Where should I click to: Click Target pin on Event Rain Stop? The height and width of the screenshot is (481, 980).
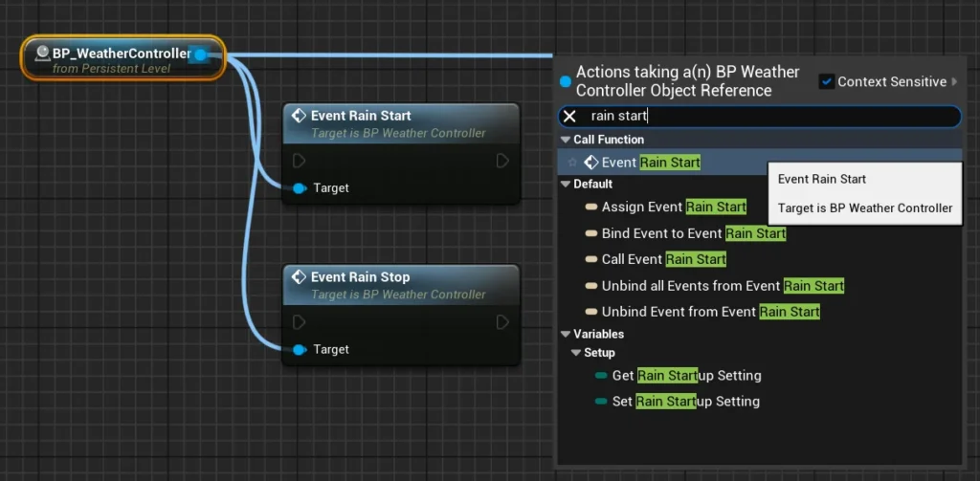(300, 350)
